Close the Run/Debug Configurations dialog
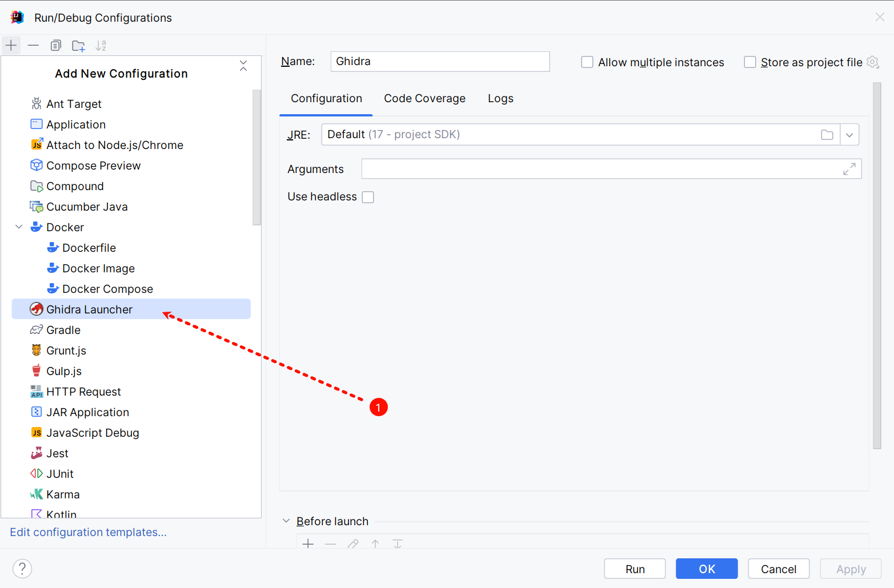The height and width of the screenshot is (588, 894). pyautogui.click(x=880, y=17)
